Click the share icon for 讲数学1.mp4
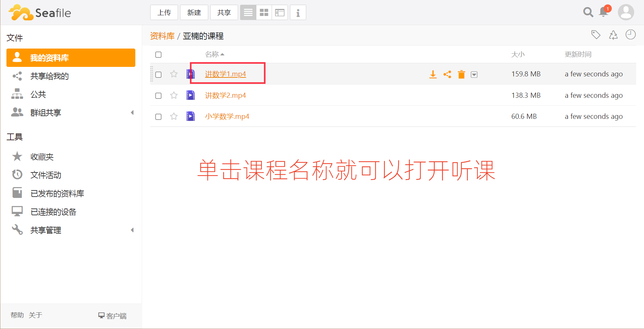Screen dimensions: 644x329 tap(447, 74)
